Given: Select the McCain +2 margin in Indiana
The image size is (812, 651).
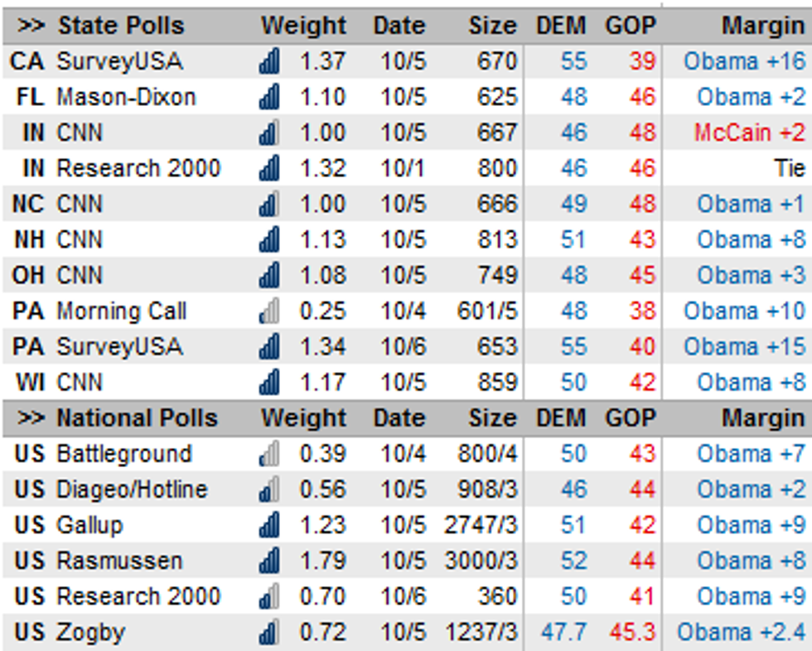Looking at the screenshot, I should [x=749, y=133].
